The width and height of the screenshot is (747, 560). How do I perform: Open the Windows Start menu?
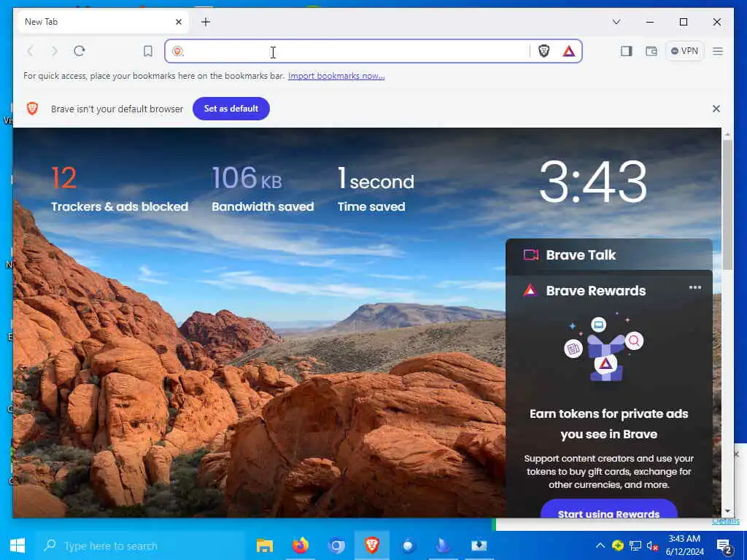(18, 545)
